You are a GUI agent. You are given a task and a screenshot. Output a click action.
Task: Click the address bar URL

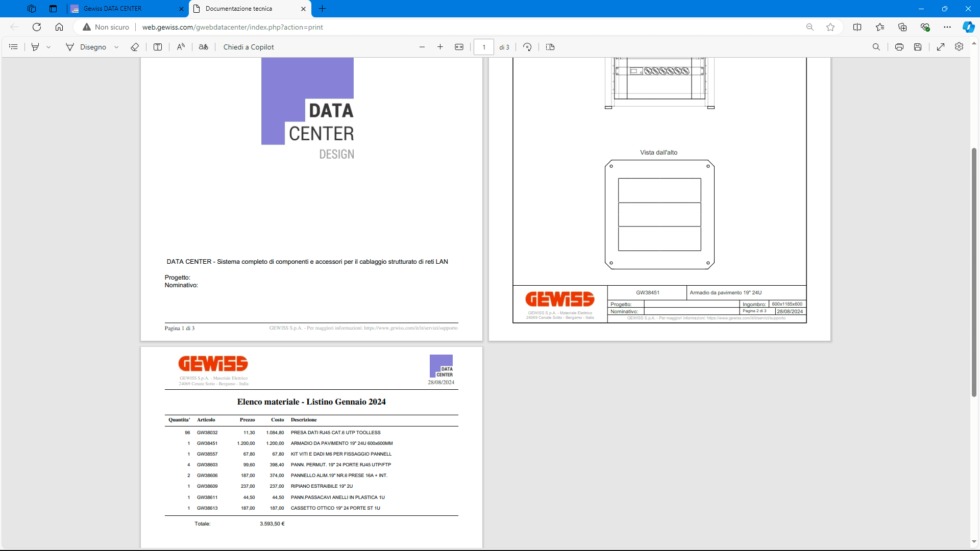pos(232,27)
